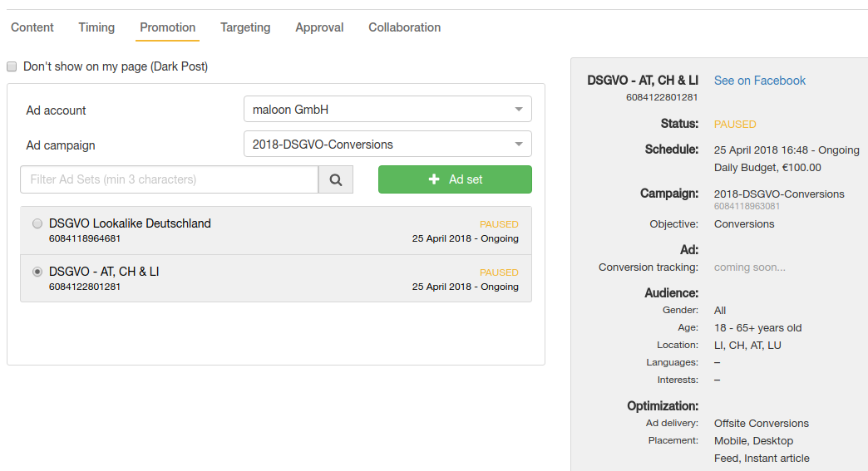Switch to the Content tab

click(32, 27)
